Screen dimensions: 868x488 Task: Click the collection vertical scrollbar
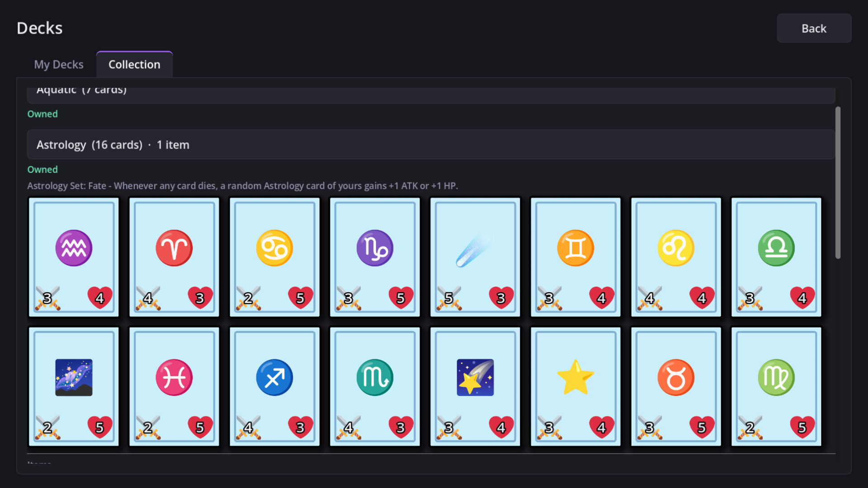click(838, 183)
